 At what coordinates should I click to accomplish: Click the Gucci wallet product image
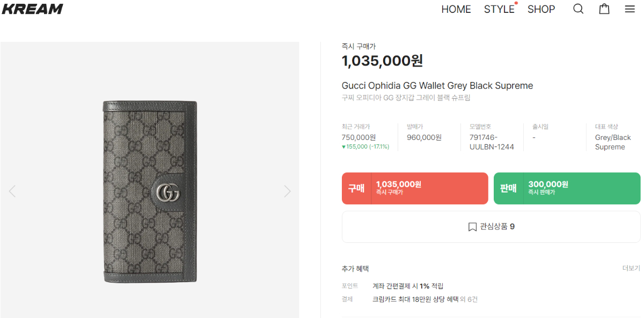[x=150, y=191]
